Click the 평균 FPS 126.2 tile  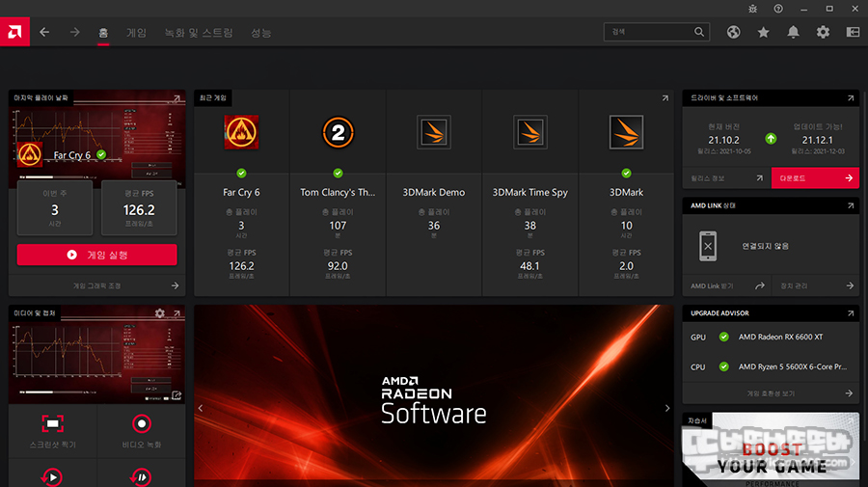pyautogui.click(x=139, y=208)
